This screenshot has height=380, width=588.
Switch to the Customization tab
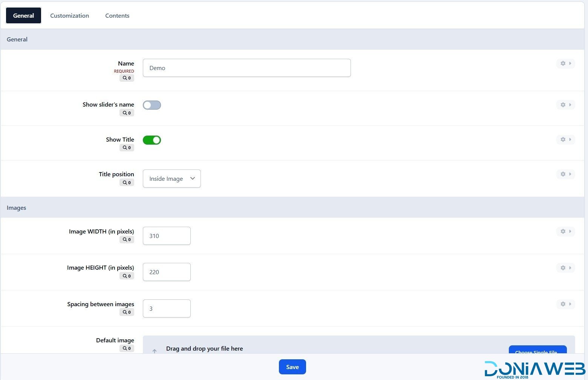[x=70, y=15]
